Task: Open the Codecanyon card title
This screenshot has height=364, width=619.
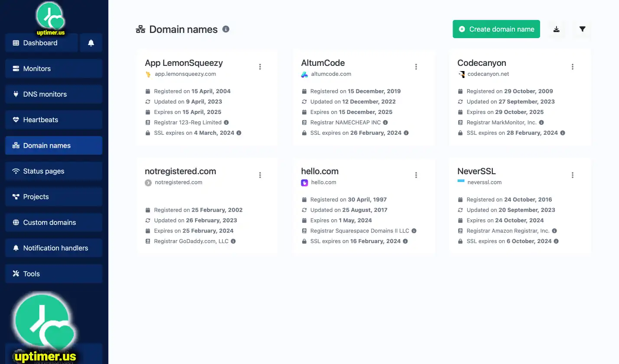Action: [x=482, y=63]
